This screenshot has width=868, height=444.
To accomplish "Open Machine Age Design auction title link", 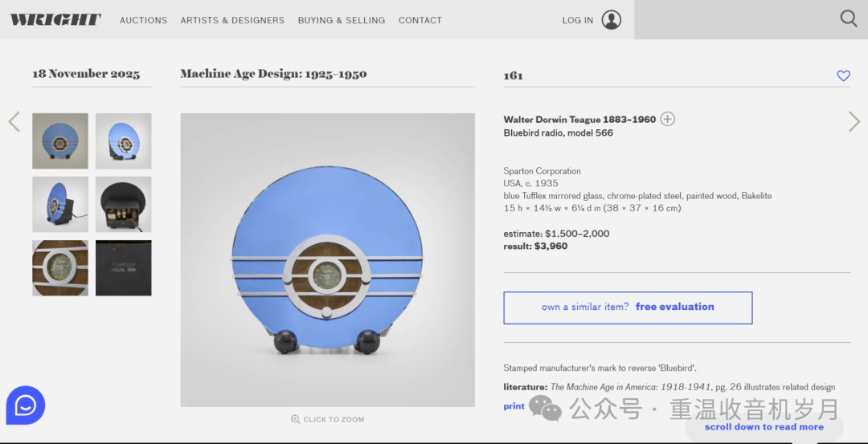I will (273, 74).
